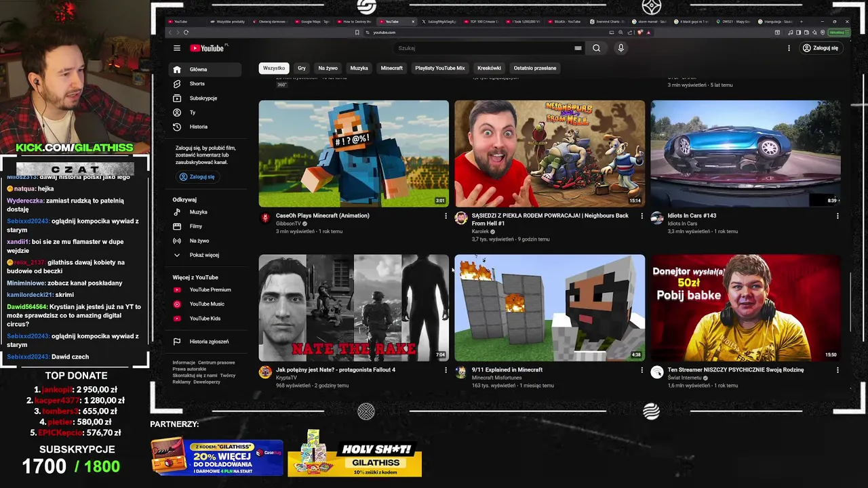This screenshot has height=488, width=868.
Task: Open Subskrypcje in the sidebar
Action: click(x=205, y=98)
